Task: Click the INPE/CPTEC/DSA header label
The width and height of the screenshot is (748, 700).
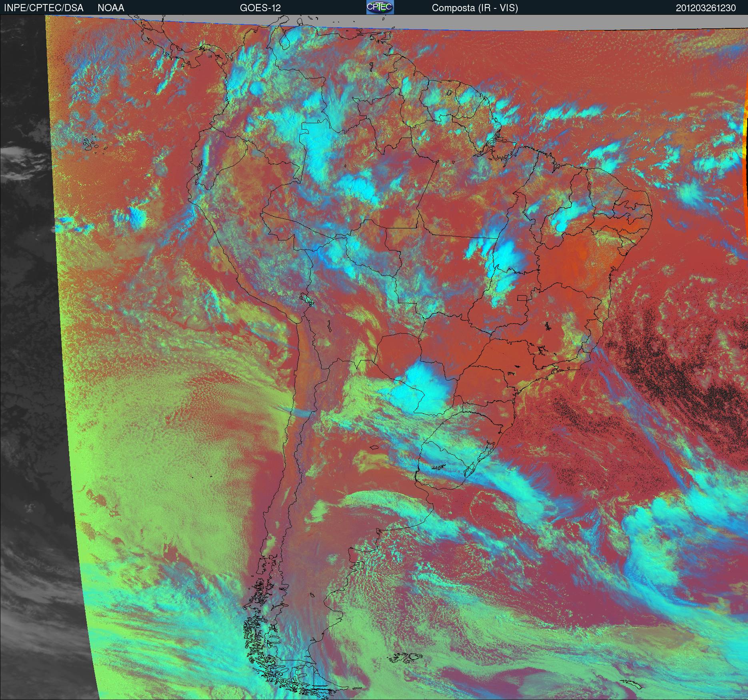Action: pos(44,8)
